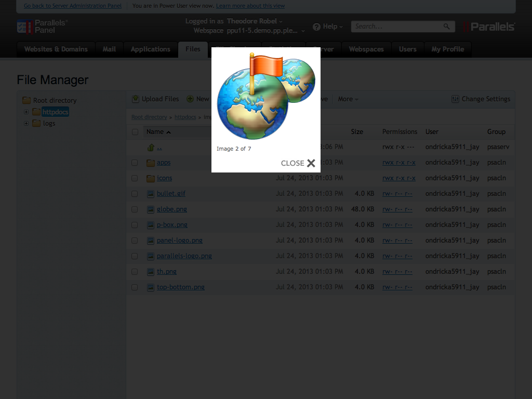Open the More dropdown menu
Screen dimensions: 532x399
[x=347, y=99]
